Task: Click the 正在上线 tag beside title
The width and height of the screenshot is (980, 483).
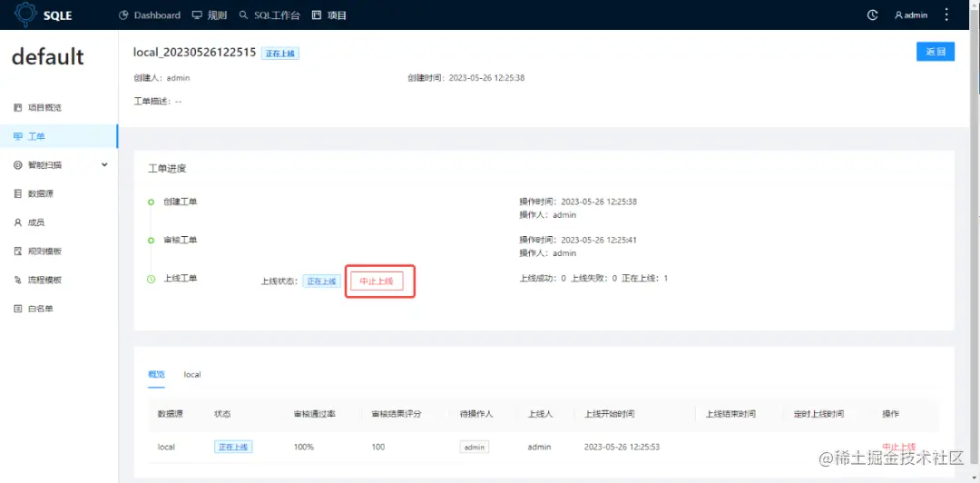Action: (280, 54)
